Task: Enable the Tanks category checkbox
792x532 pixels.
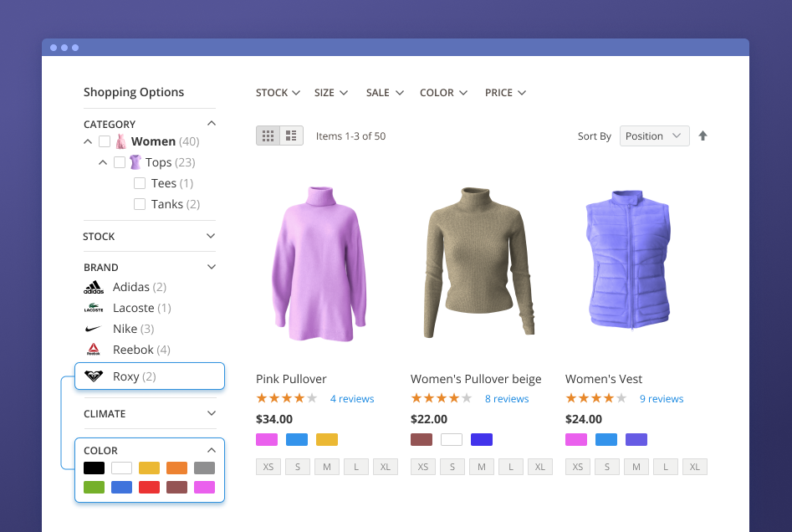Action: [x=140, y=204]
